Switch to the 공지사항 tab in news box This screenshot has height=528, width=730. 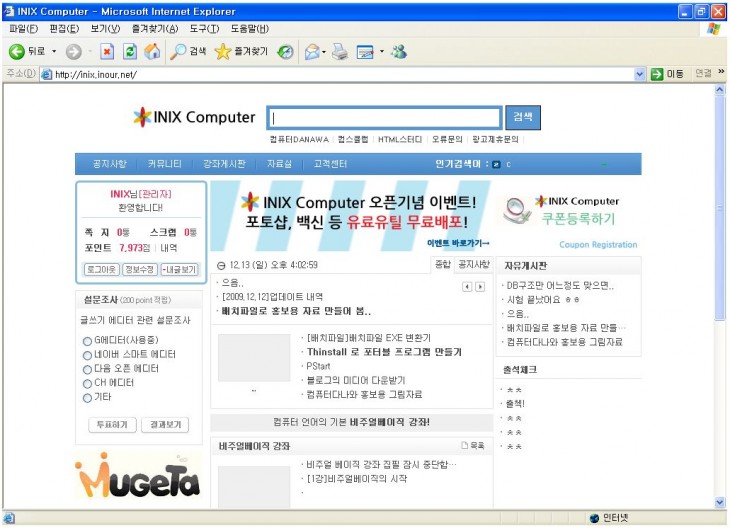473,264
